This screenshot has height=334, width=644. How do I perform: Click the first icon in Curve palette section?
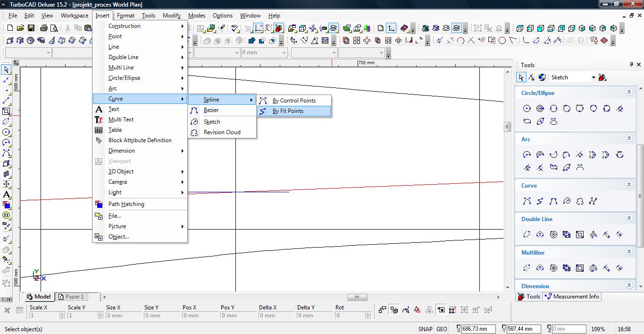point(527,201)
